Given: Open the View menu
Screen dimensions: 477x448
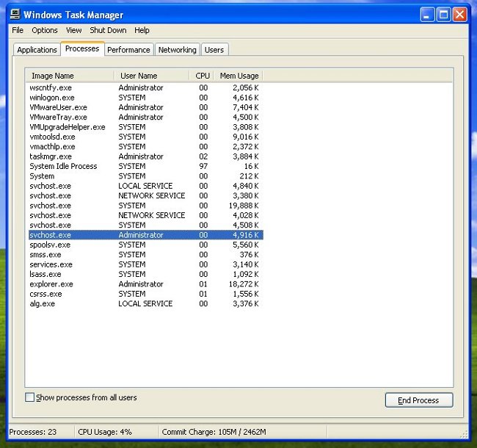Looking at the screenshot, I should 73,30.
